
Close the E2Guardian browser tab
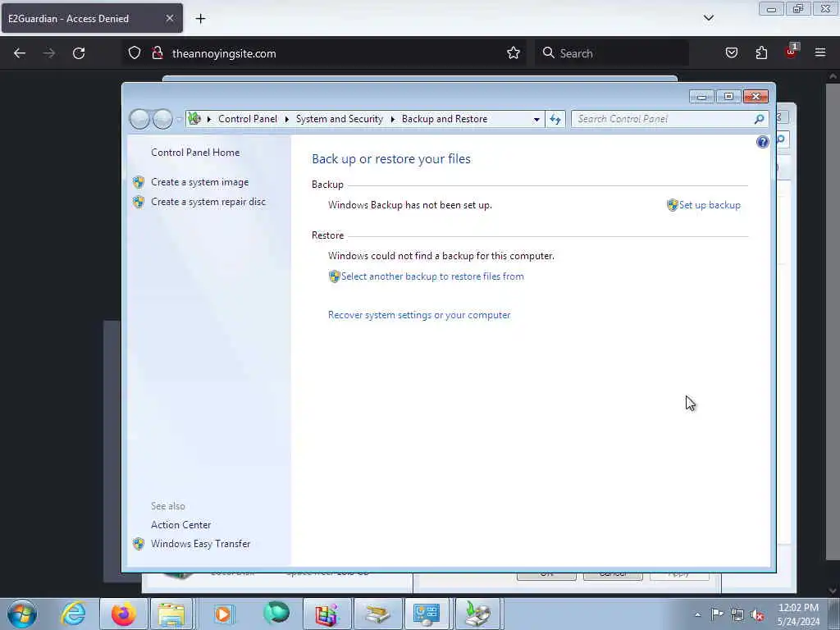click(x=169, y=18)
